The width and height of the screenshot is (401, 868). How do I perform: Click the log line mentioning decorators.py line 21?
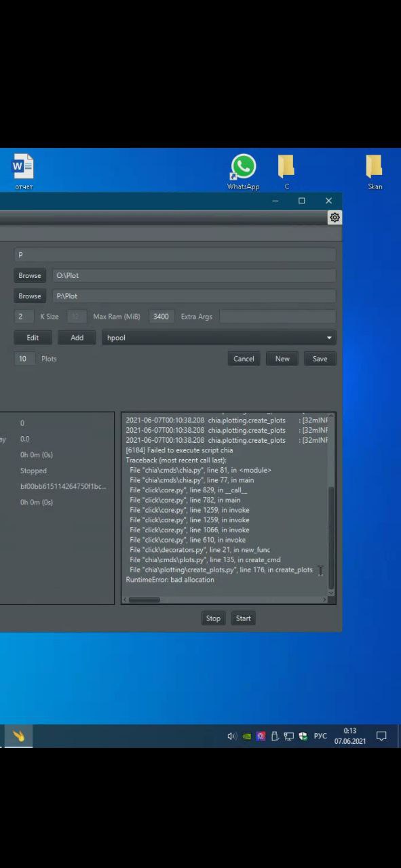pos(199,550)
